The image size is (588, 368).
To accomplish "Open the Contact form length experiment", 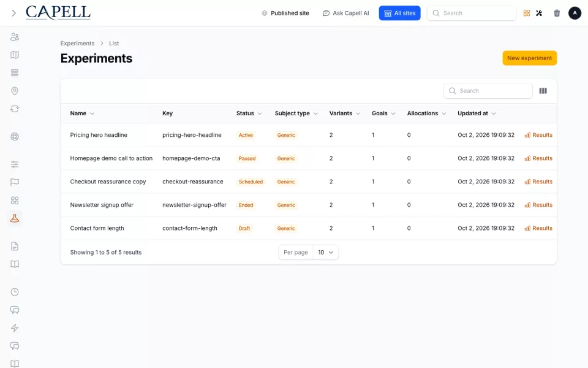I will coord(97,228).
